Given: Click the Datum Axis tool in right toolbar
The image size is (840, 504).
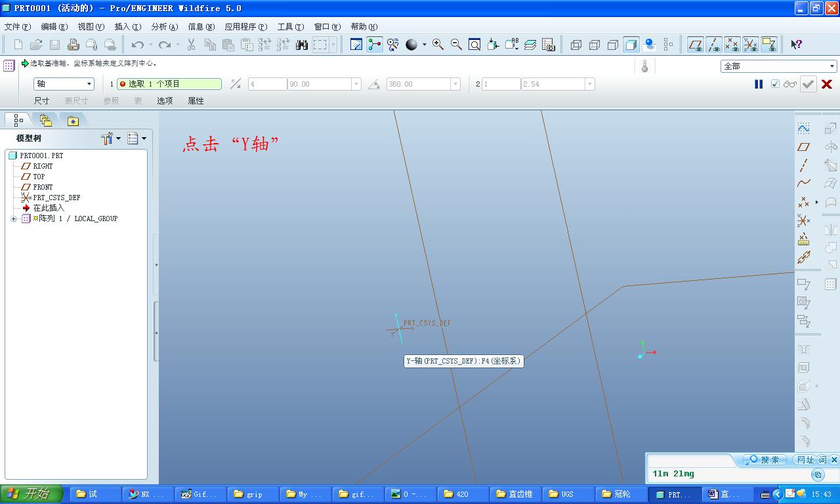Looking at the screenshot, I should point(803,165).
